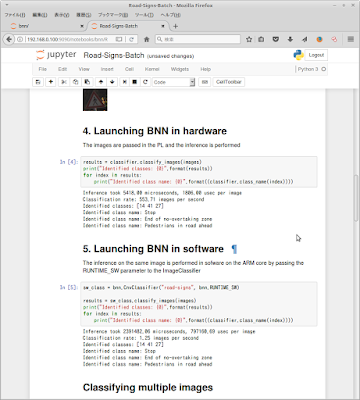Open the Firefox ブックマーク menu
Image resolution: width=360 pixels, height=400 pixels.
coord(113,15)
